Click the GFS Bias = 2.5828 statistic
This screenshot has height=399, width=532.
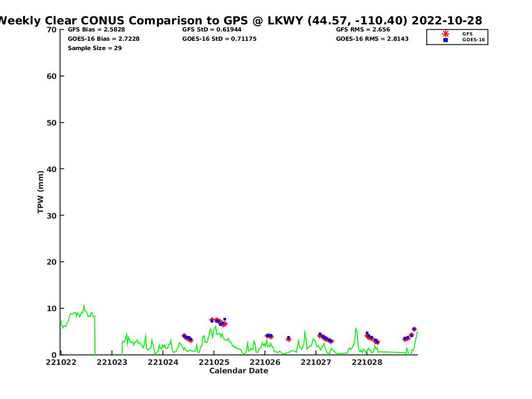click(96, 30)
